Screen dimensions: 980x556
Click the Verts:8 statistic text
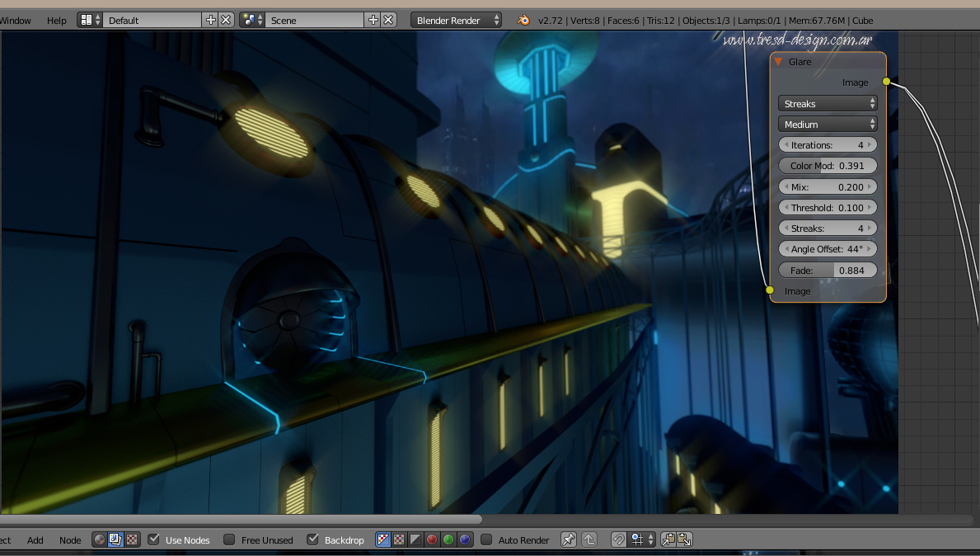586,20
